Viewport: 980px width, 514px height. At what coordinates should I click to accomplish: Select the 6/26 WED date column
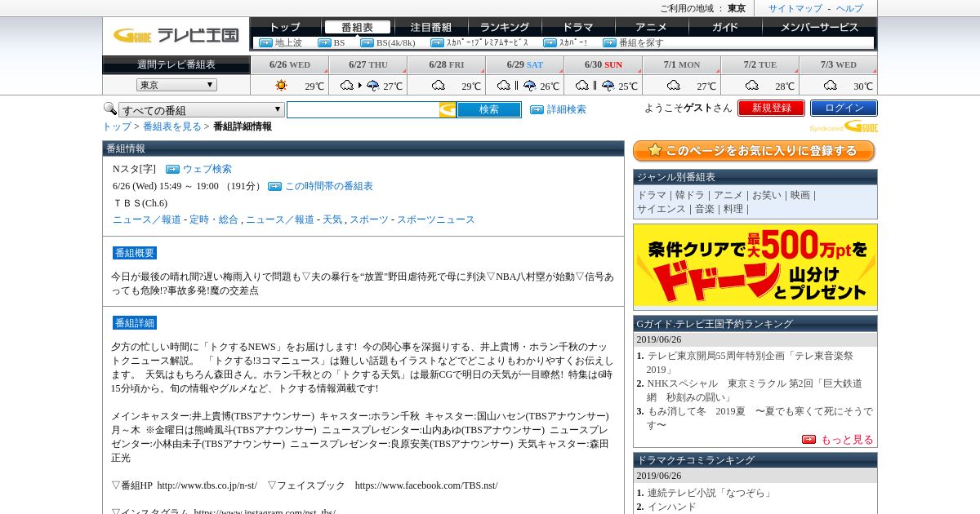289,65
